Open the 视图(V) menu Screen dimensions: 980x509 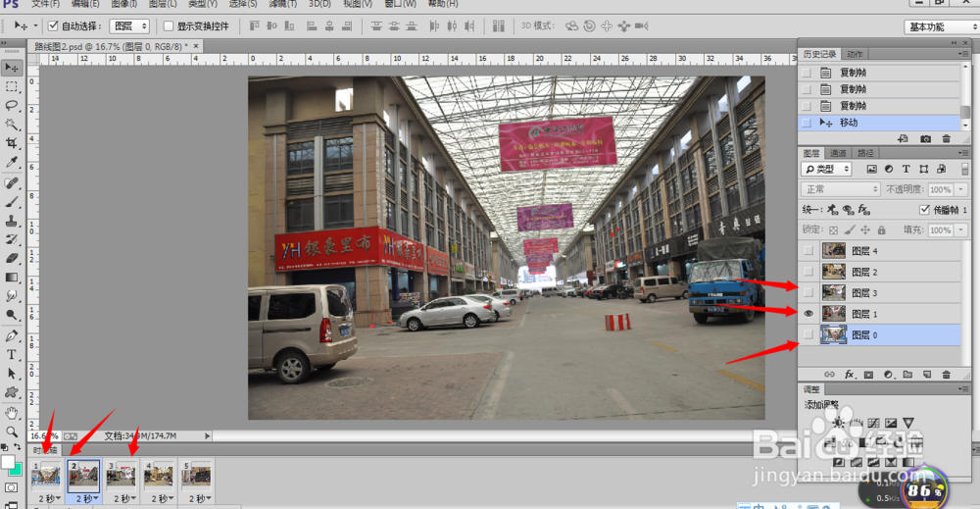[x=358, y=4]
